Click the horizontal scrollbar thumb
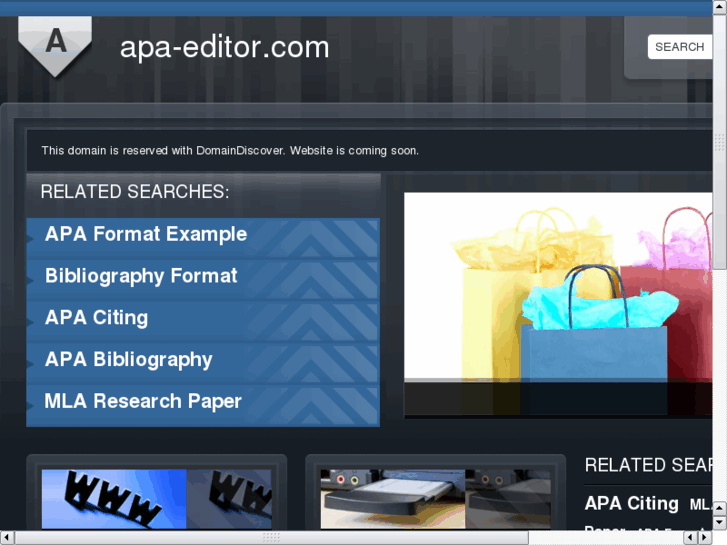 click(x=271, y=538)
